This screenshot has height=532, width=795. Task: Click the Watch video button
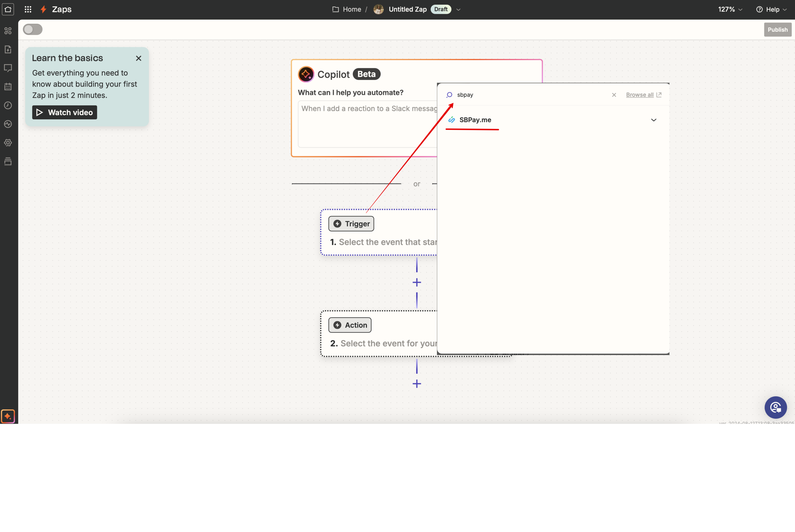coord(65,113)
